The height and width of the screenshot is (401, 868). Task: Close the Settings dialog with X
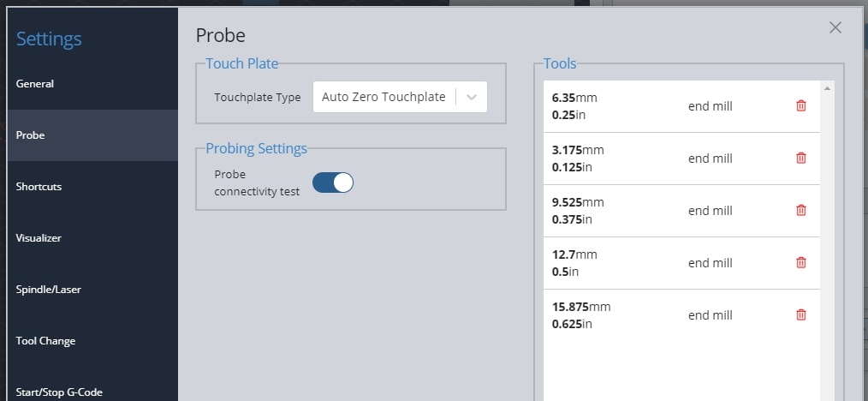tap(835, 28)
